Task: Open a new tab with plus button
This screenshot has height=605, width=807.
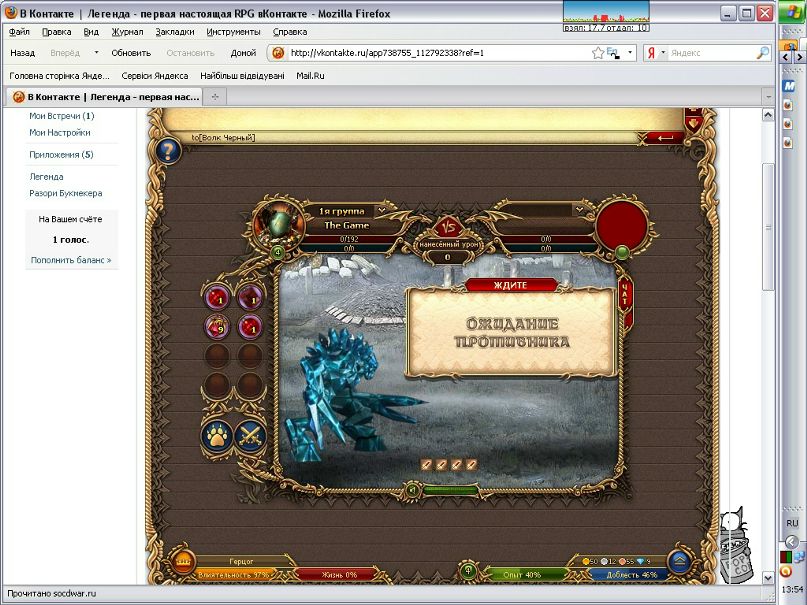Action: coord(215,97)
